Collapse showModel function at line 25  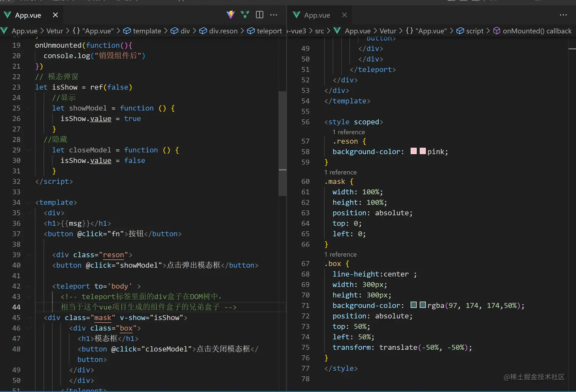click(x=29, y=108)
